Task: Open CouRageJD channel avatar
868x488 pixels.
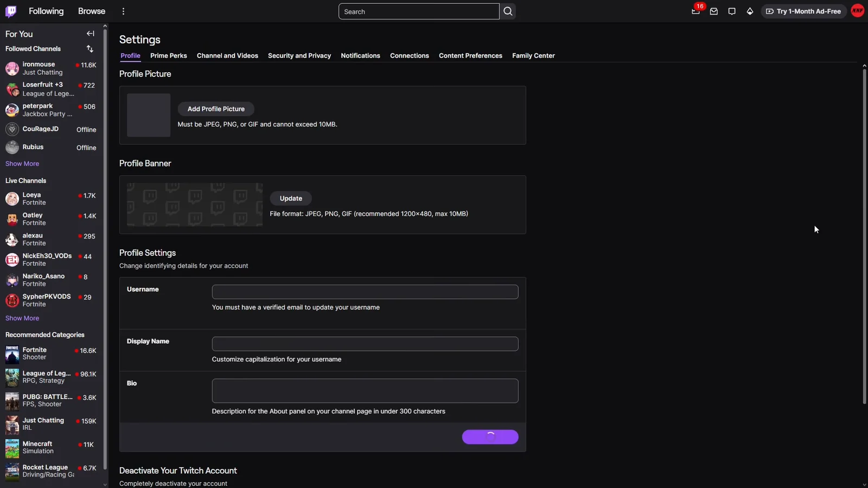Action: coord(12,129)
